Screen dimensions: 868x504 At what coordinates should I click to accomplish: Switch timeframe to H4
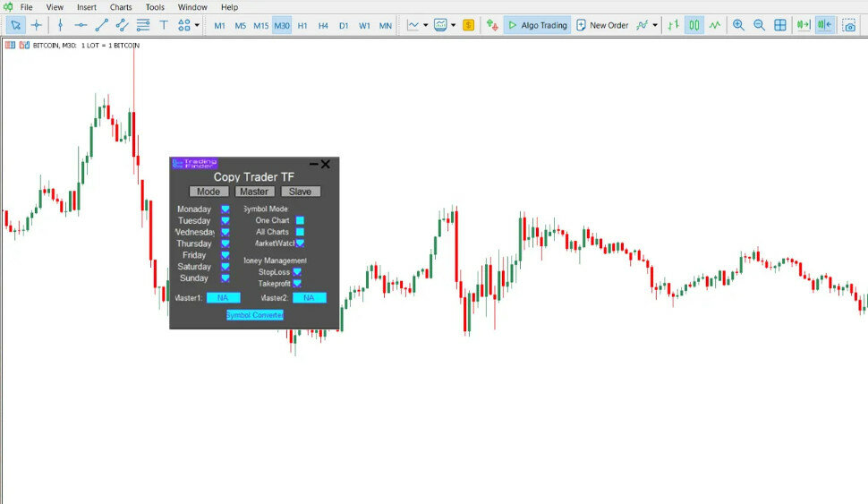[323, 25]
